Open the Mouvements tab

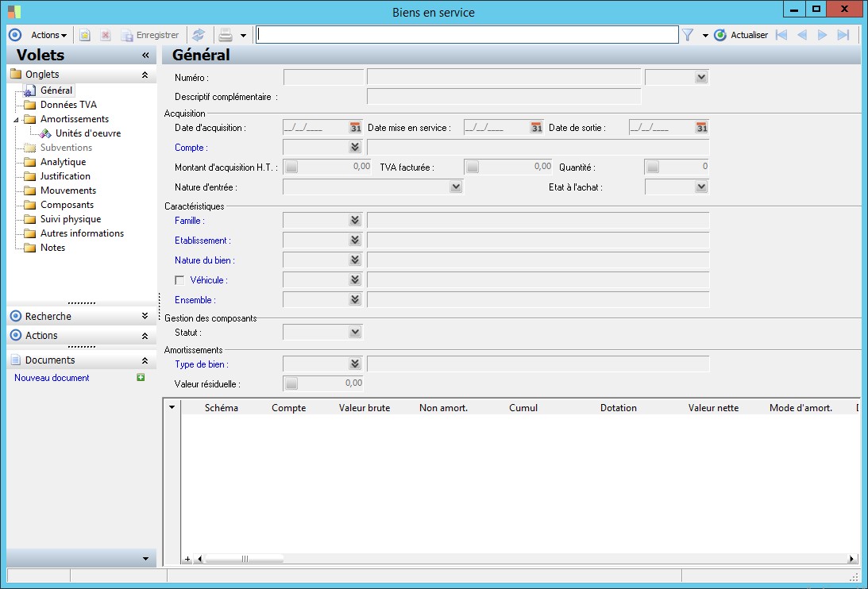(x=68, y=191)
